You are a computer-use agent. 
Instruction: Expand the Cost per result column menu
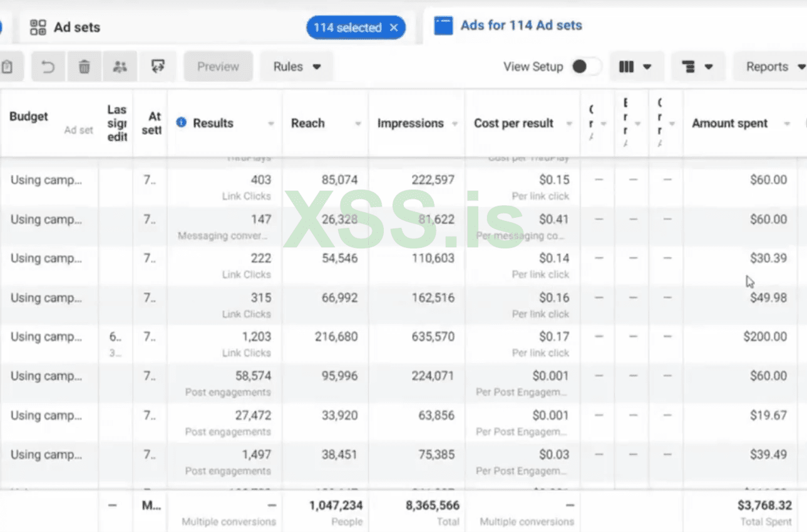coord(569,124)
